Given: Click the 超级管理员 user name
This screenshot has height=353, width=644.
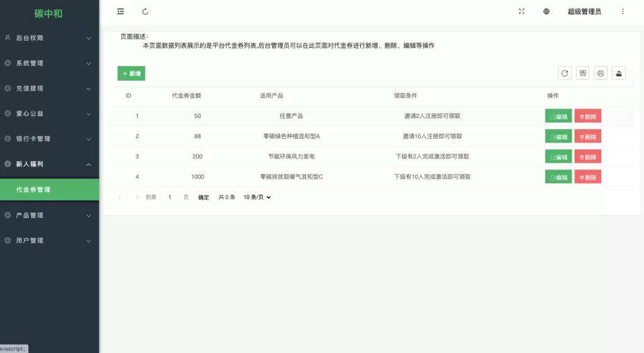Looking at the screenshot, I should pos(584,11).
